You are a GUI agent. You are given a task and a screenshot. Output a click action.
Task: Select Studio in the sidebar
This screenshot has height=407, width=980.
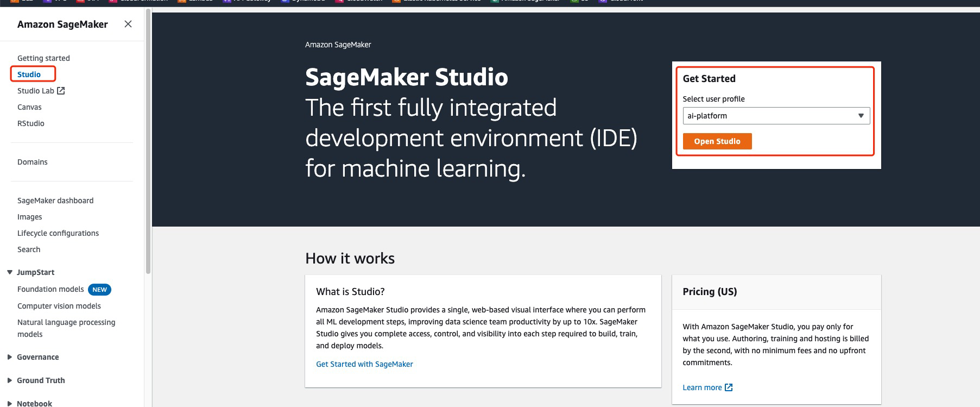click(29, 74)
